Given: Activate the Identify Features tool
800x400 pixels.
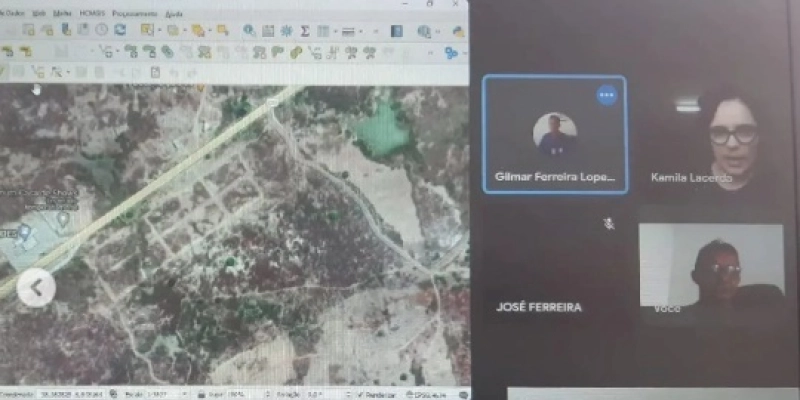Looking at the screenshot, I should [x=249, y=31].
